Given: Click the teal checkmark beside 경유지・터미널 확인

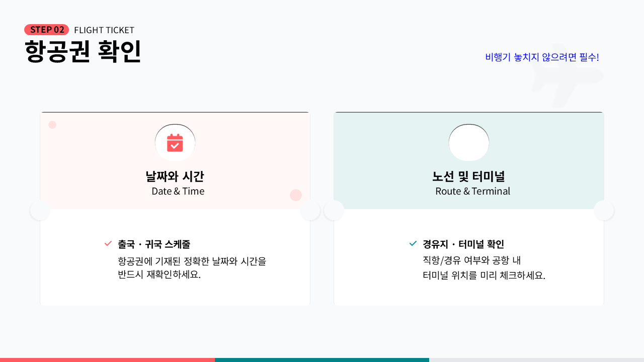Looking at the screenshot, I should click(x=413, y=244).
